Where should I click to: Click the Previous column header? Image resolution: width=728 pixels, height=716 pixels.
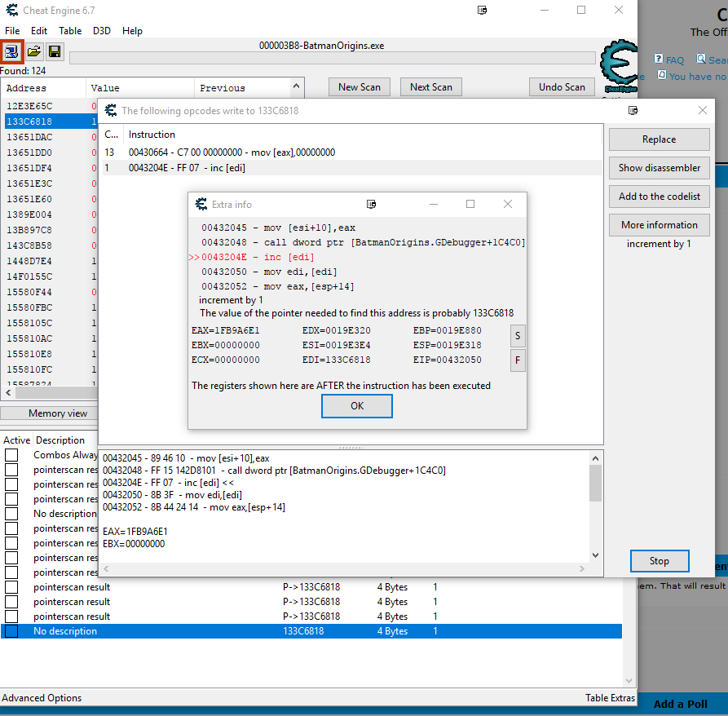click(242, 88)
